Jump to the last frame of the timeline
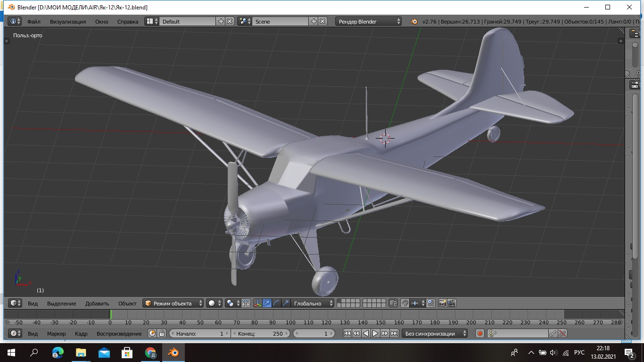 394,334
